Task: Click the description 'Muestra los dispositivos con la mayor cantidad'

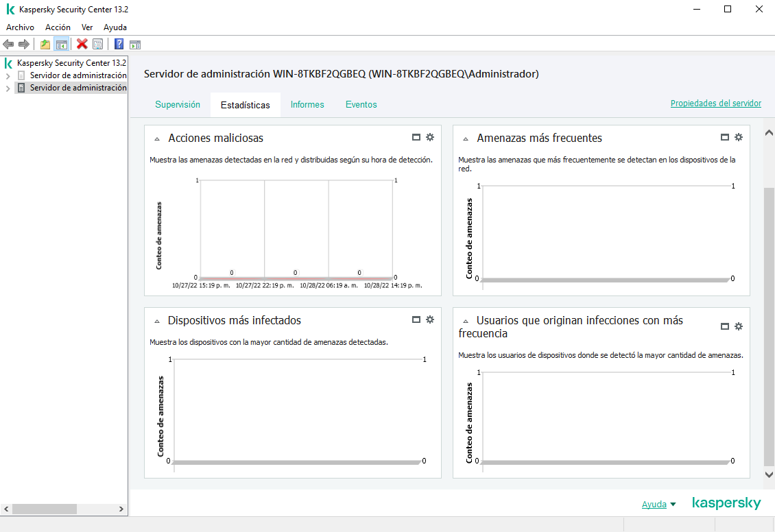Action: pos(269,342)
